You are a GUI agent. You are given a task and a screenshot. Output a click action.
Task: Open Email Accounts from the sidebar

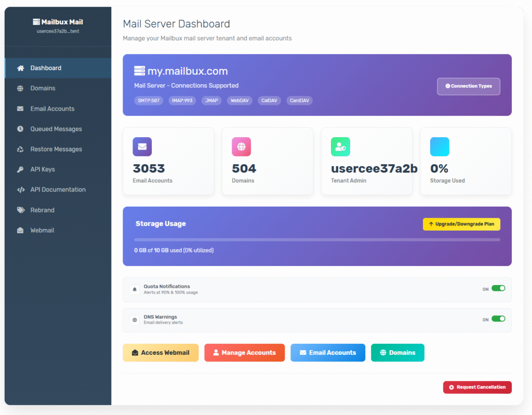pos(58,109)
